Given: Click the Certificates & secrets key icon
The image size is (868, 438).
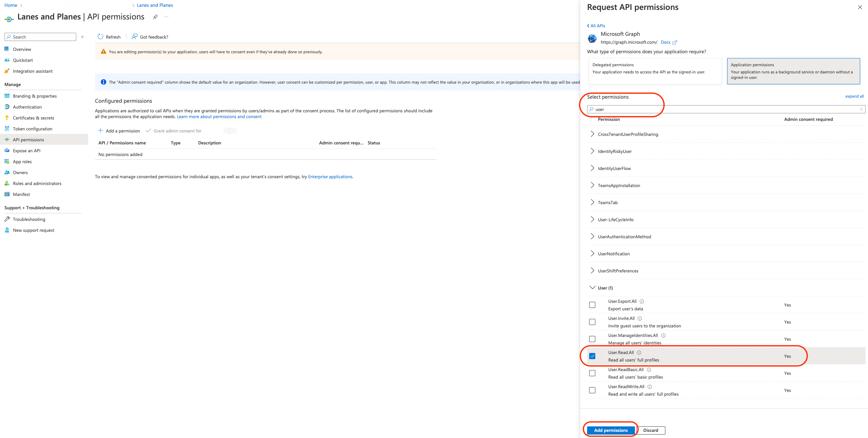Looking at the screenshot, I should pos(7,118).
